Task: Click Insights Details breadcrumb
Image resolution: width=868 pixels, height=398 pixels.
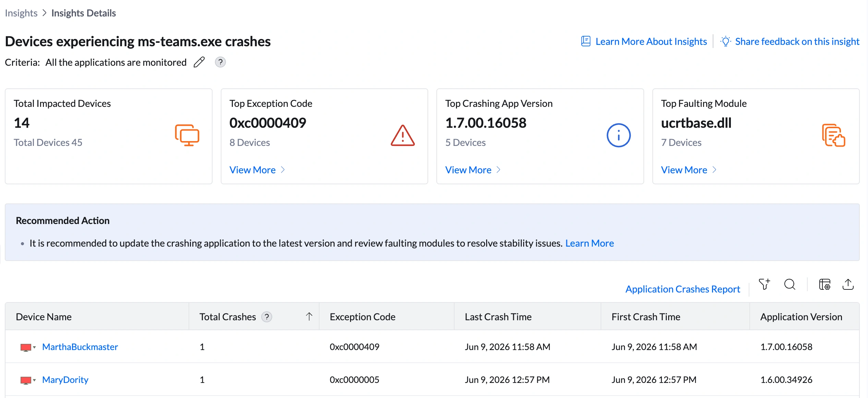Action: pos(84,13)
